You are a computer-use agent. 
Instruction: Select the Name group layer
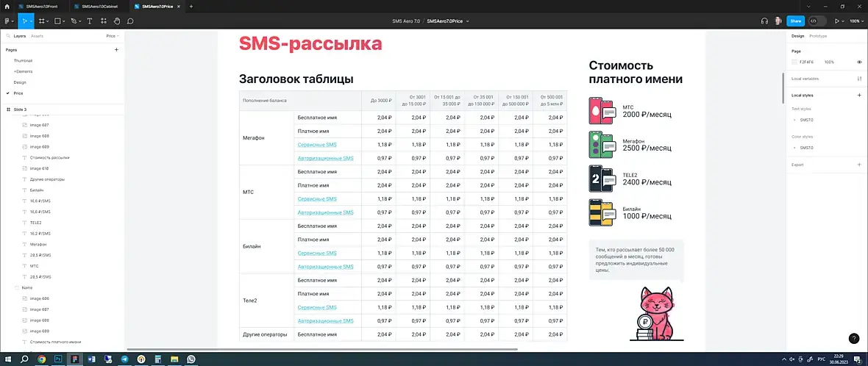pyautogui.click(x=27, y=287)
